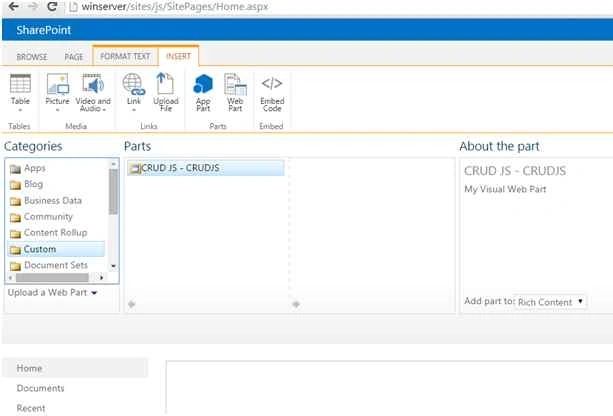Reload the page with refresh icon
This screenshot has height=416, width=613.
click(52, 6)
